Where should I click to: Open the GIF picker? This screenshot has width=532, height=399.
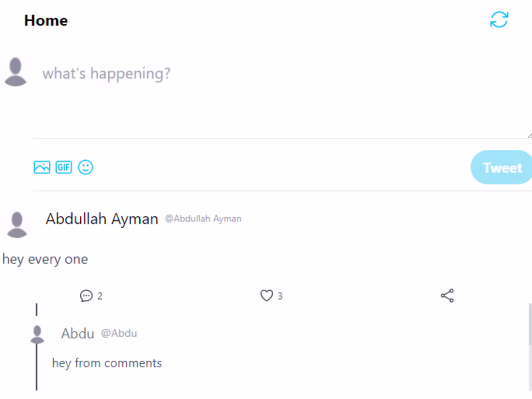tap(63, 167)
